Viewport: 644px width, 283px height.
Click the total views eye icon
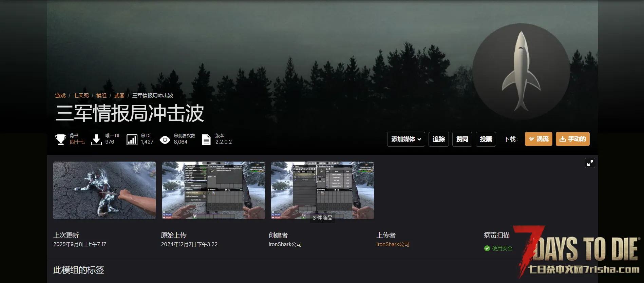pyautogui.click(x=165, y=140)
